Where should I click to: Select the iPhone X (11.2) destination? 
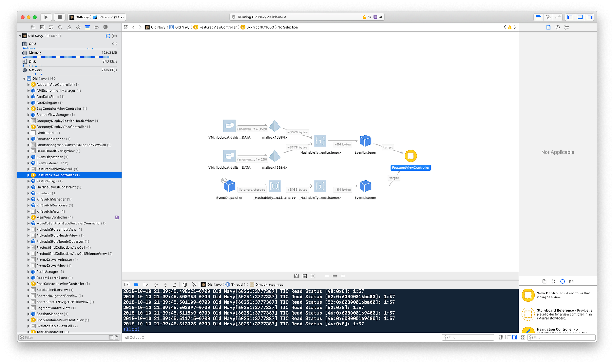pos(111,17)
